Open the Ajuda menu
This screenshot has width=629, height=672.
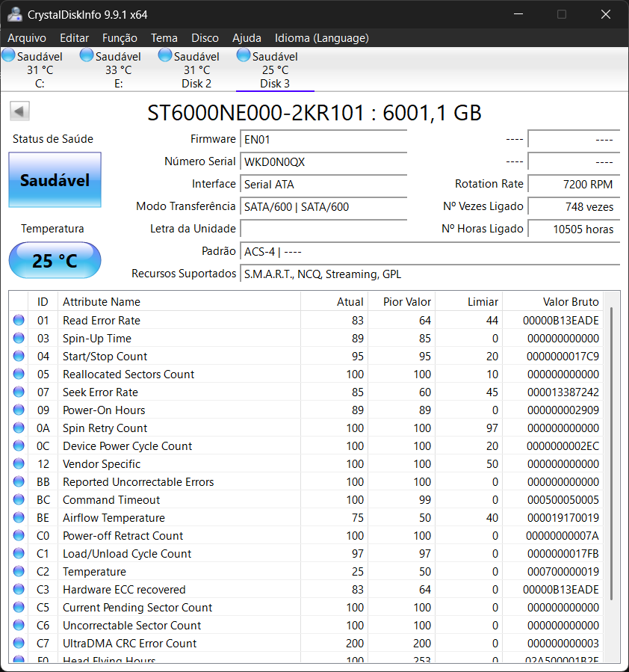(247, 38)
